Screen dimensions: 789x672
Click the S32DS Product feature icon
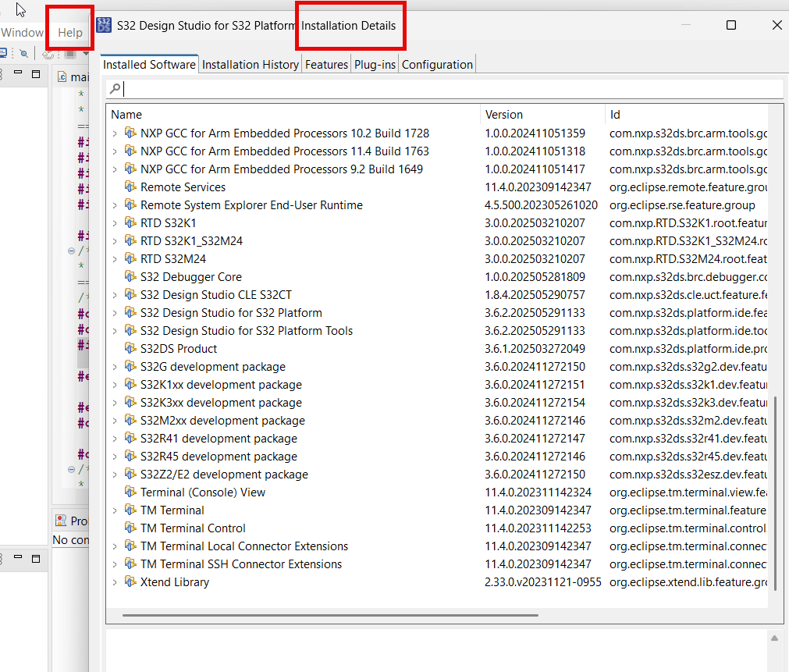(130, 348)
